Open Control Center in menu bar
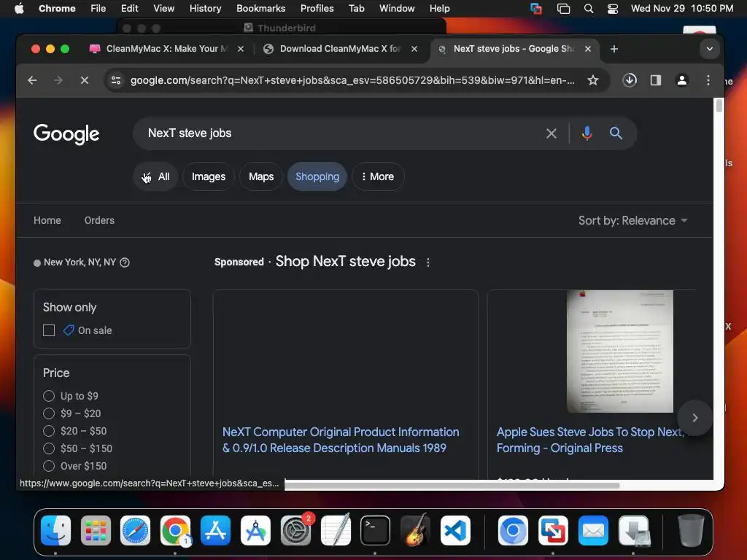747x560 pixels. pos(613,9)
